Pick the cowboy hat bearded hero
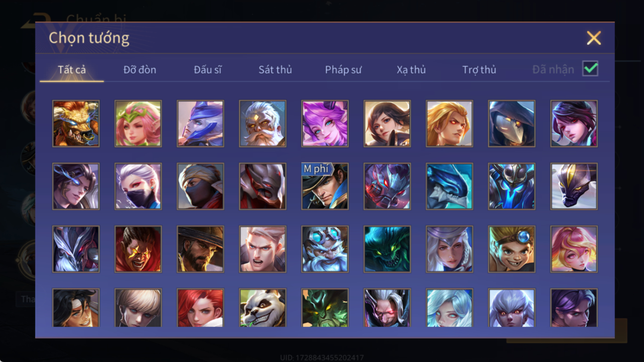The image size is (644, 362). [x=201, y=249]
